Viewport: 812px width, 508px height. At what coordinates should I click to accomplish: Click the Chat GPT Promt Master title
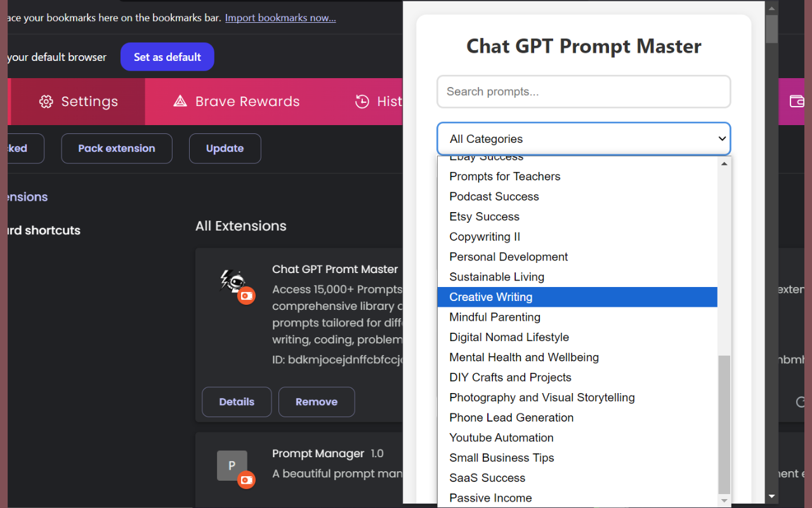(x=335, y=269)
